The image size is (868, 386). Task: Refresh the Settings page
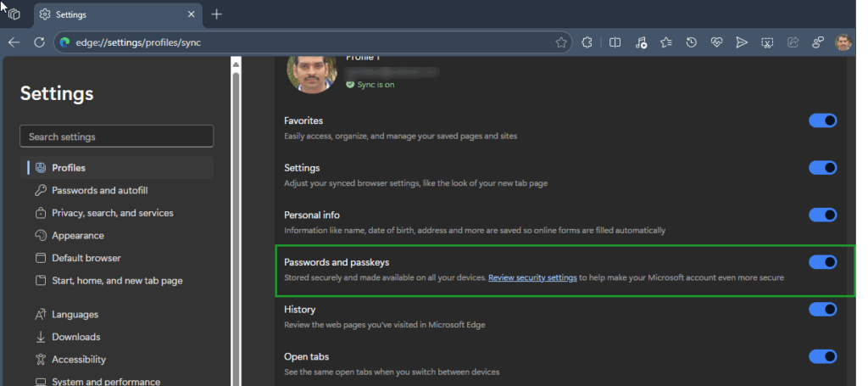(x=39, y=42)
